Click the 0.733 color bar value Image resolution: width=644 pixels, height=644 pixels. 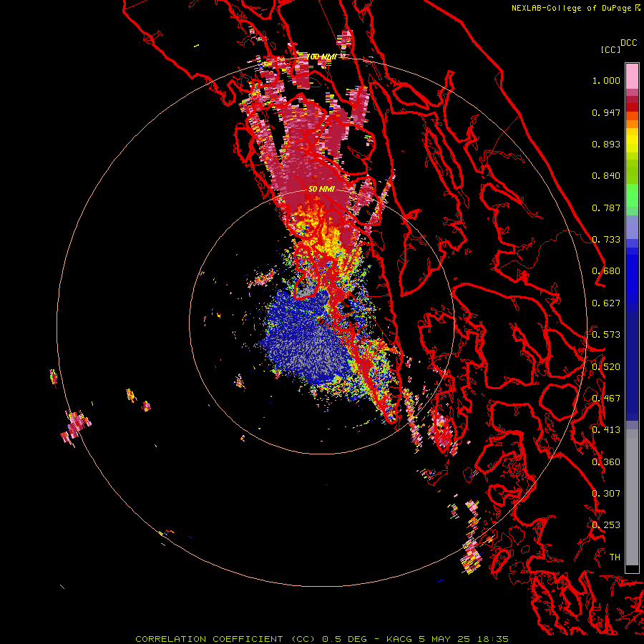(x=606, y=240)
